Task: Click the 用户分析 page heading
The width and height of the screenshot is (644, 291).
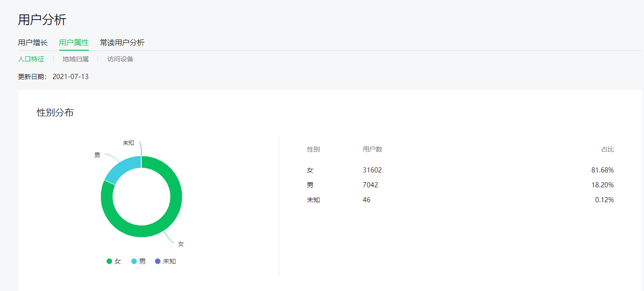Action: pos(42,20)
